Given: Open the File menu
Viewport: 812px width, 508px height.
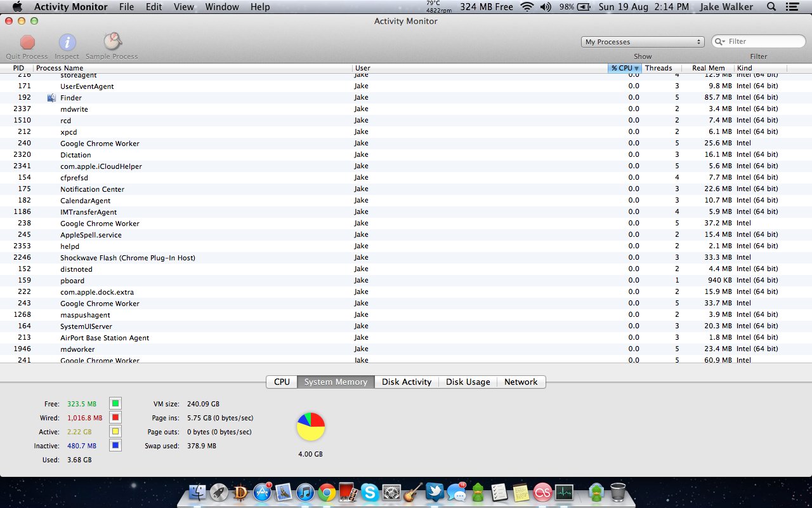Looking at the screenshot, I should (x=126, y=7).
